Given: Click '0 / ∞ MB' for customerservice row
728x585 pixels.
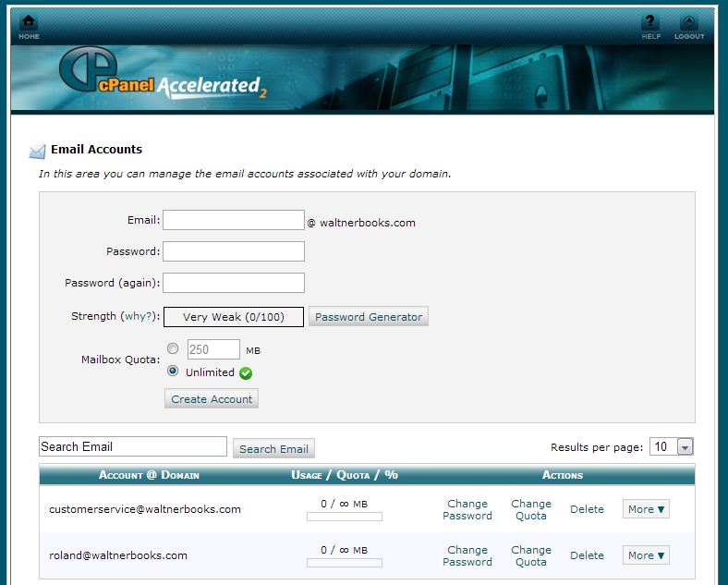Looking at the screenshot, I should 344,504.
